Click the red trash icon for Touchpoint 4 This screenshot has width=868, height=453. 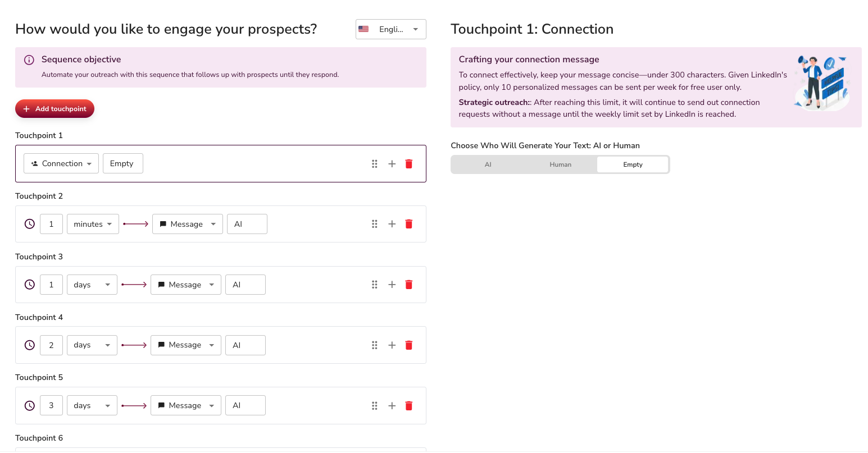(408, 345)
